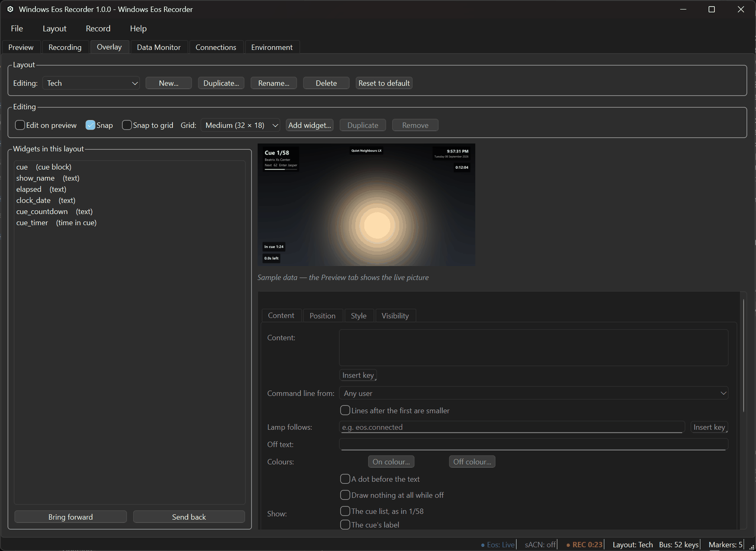
Task: Click Markers: 5 status entry
Action: [x=725, y=545]
